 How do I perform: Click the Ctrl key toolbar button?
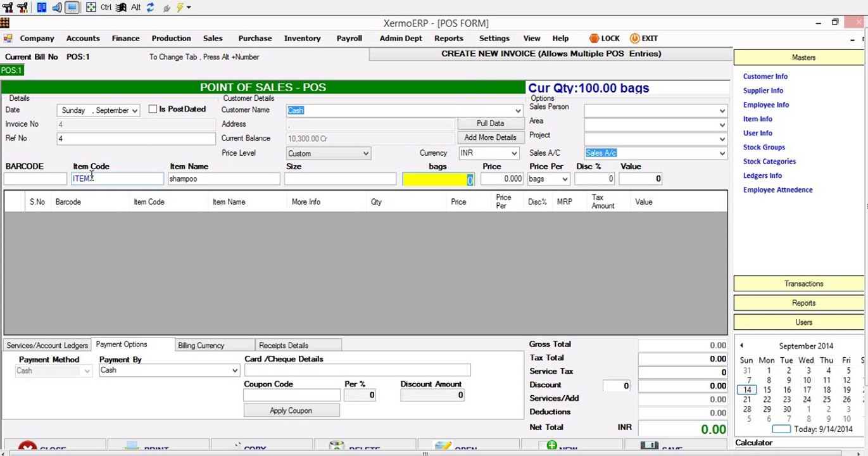106,8
